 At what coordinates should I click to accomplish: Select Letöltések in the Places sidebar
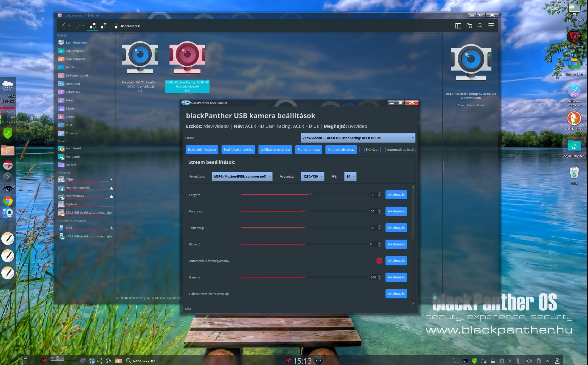(x=73, y=92)
